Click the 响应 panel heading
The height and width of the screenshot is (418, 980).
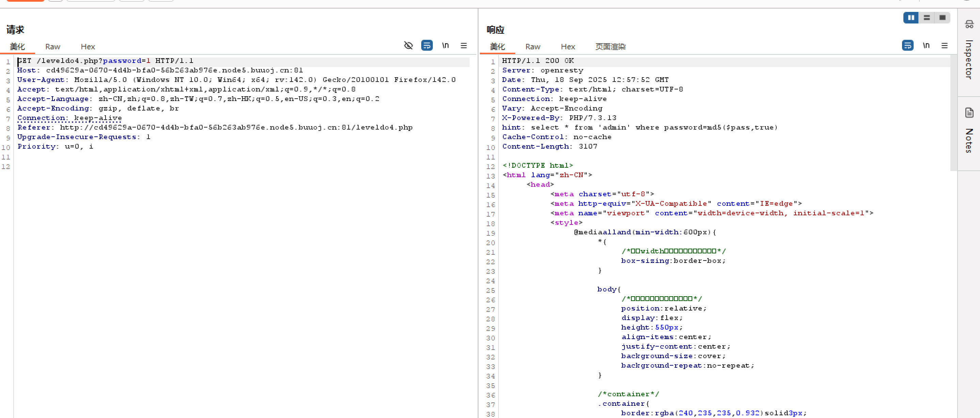pos(495,30)
